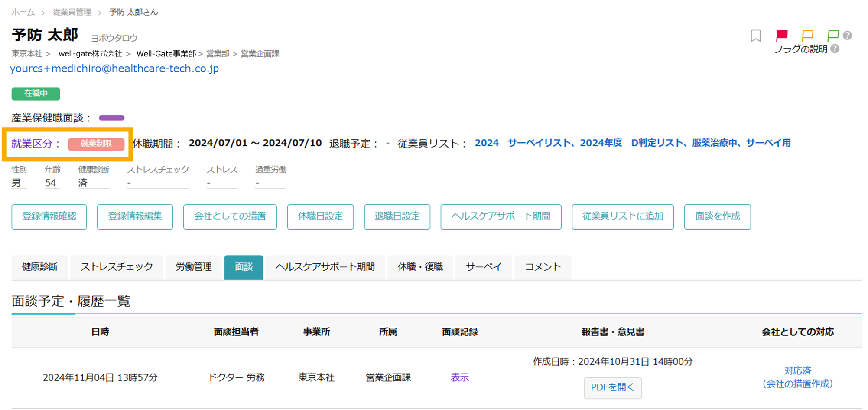Click the ヨボウタロウ name reading

(114, 38)
